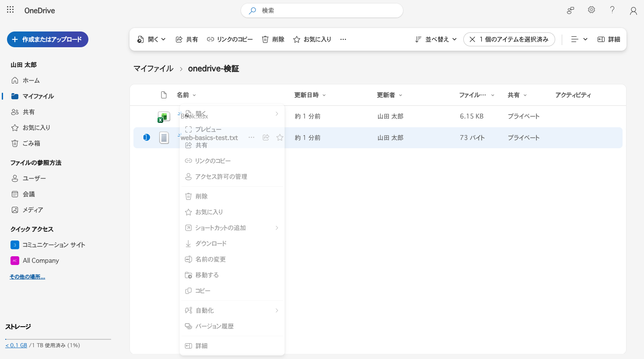Open the app launcher grid icon
Image resolution: width=644 pixels, height=359 pixels.
10,10
